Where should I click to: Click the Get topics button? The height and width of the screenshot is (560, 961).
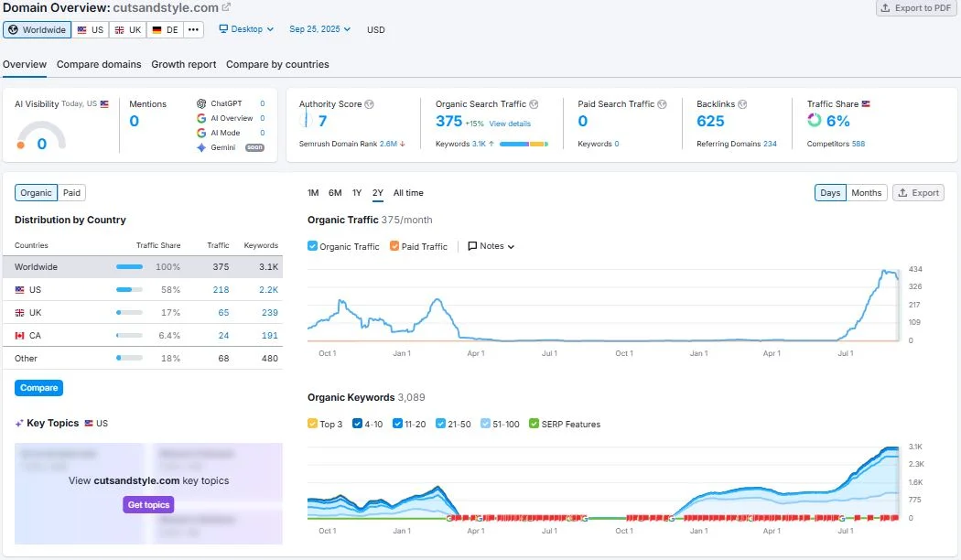[x=148, y=505]
